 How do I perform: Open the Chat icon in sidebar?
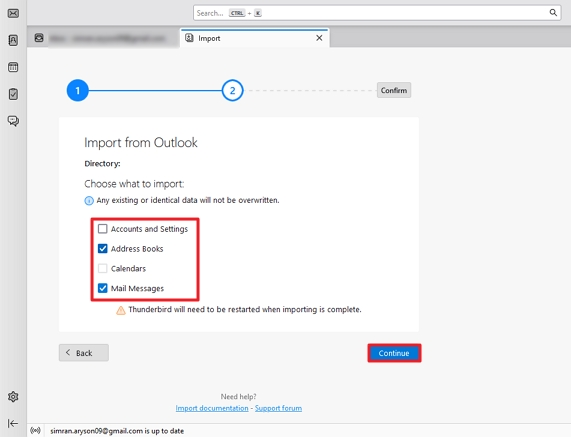13,121
